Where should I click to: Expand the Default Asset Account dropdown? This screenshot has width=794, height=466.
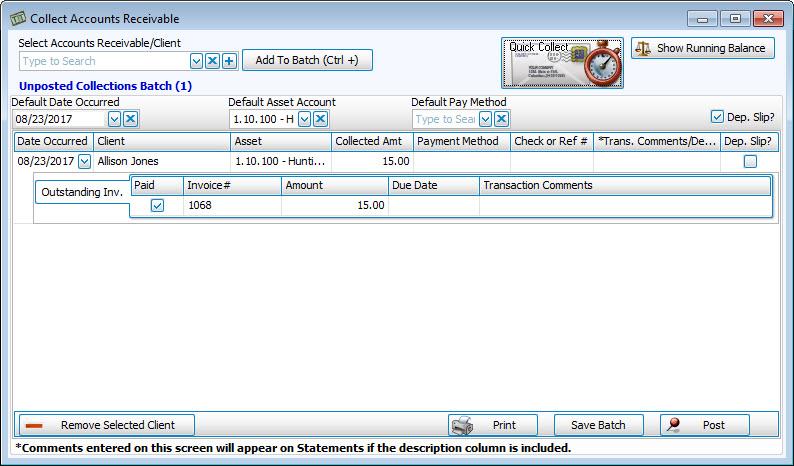[304, 119]
